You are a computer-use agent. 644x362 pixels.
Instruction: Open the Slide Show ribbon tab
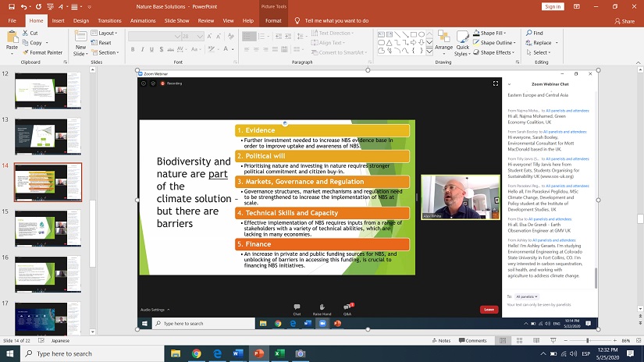click(x=177, y=20)
